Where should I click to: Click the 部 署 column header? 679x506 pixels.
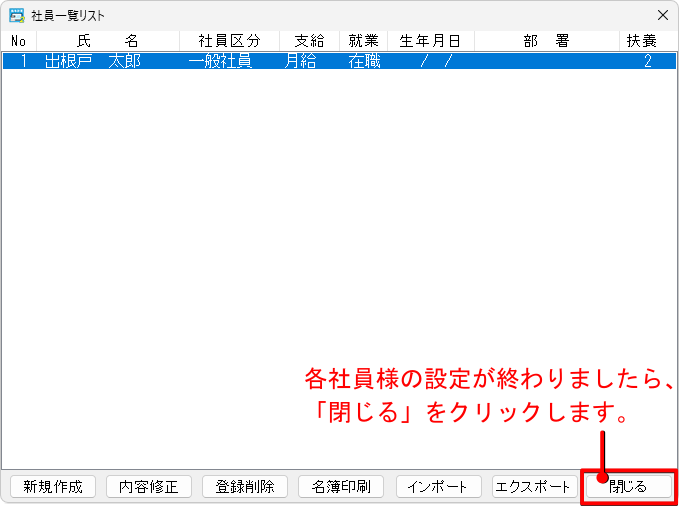click(x=547, y=41)
